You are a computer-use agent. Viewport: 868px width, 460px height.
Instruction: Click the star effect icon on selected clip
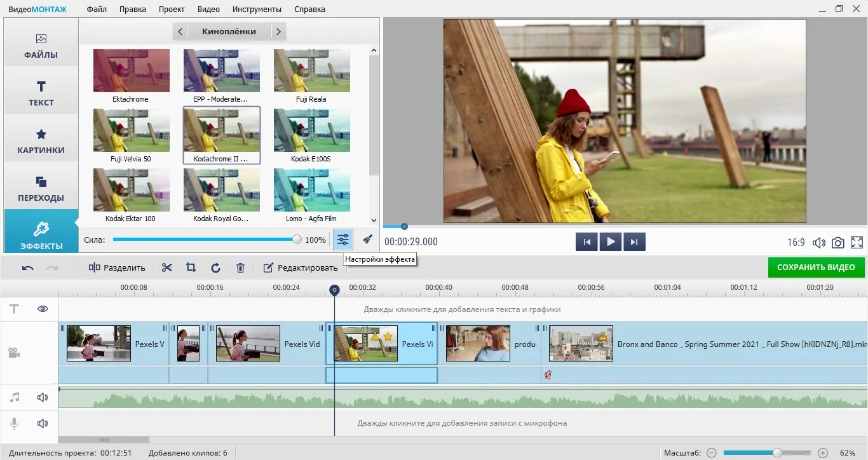[388, 336]
